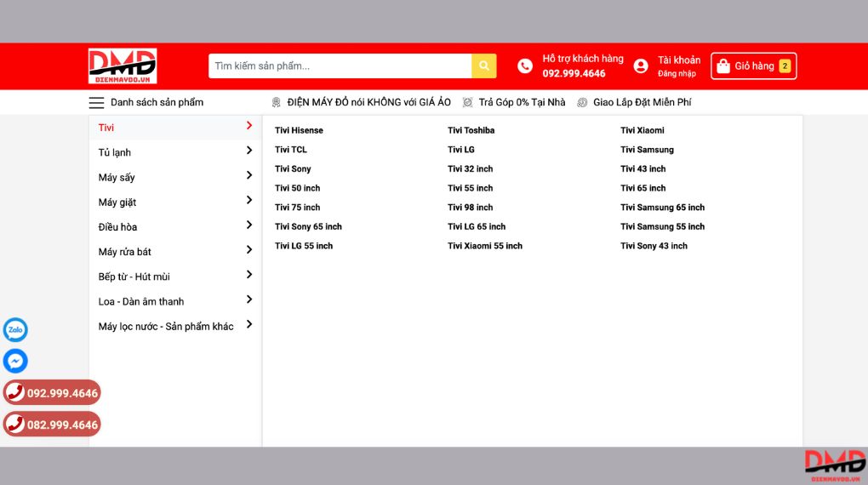Click the shopping bag cart icon
This screenshot has height=485, width=868.
pyautogui.click(x=723, y=66)
